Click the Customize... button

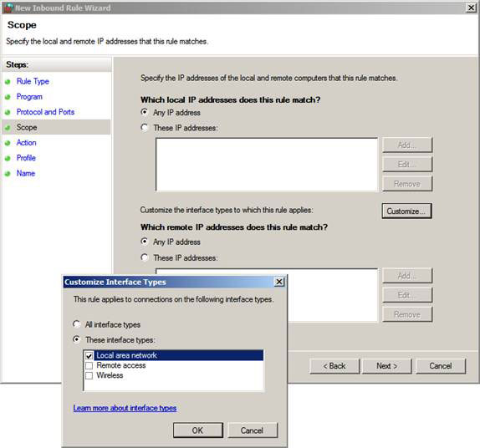point(407,211)
